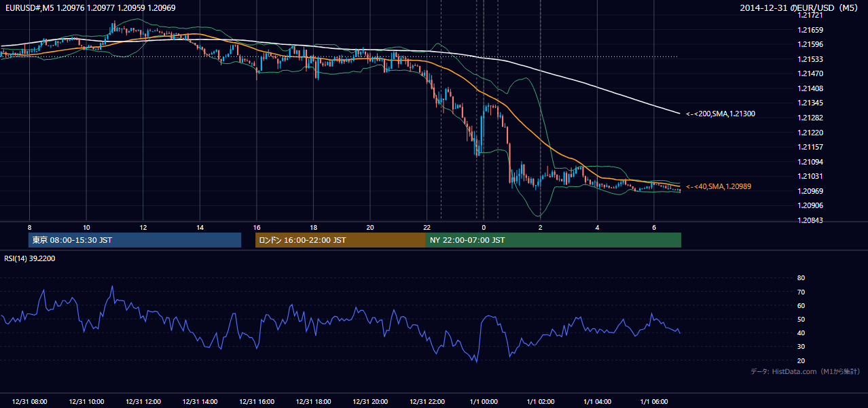Click hour 18 on the chart axis
This screenshot has width=868, height=408.
click(x=313, y=227)
